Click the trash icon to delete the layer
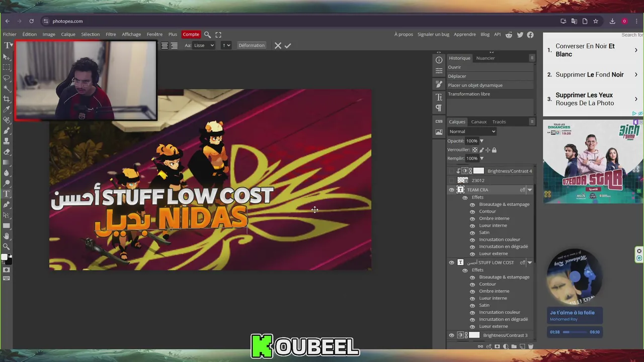The width and height of the screenshot is (644, 362). coord(530,346)
